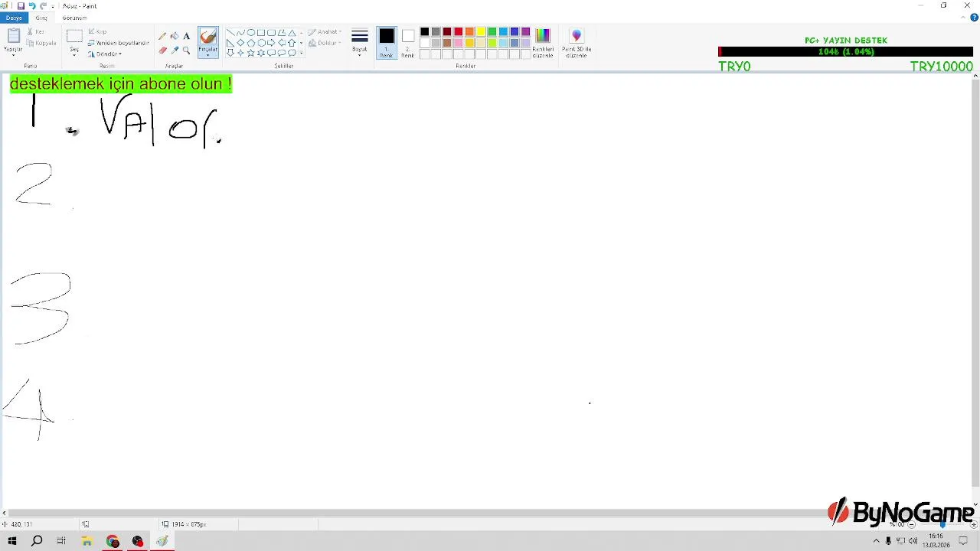Select the Fill with color bucket tool
This screenshot has height=551, width=980.
point(175,36)
